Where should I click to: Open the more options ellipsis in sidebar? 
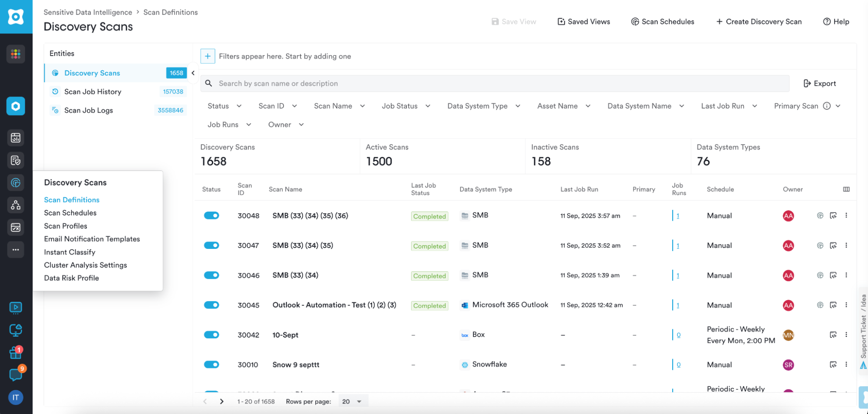[x=16, y=250]
